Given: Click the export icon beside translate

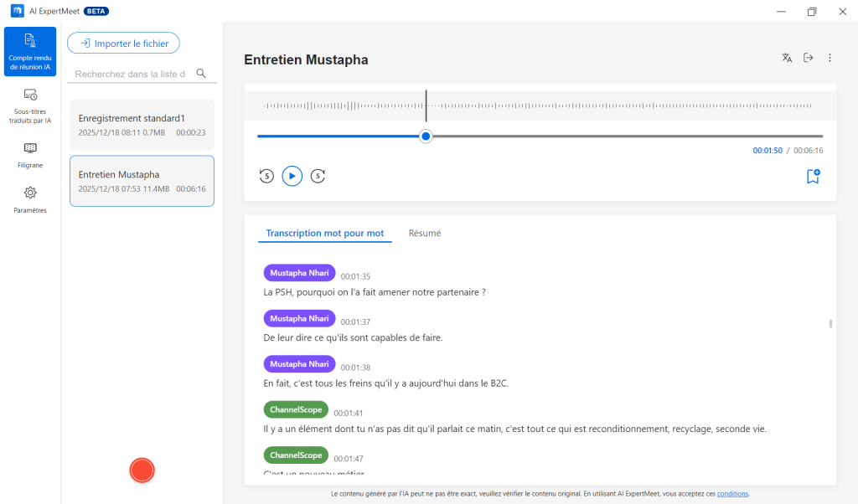Looking at the screenshot, I should point(809,58).
